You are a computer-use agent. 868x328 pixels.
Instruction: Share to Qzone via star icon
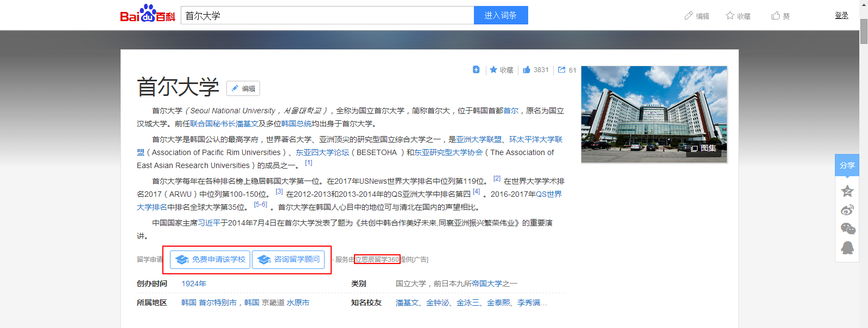[847, 191]
